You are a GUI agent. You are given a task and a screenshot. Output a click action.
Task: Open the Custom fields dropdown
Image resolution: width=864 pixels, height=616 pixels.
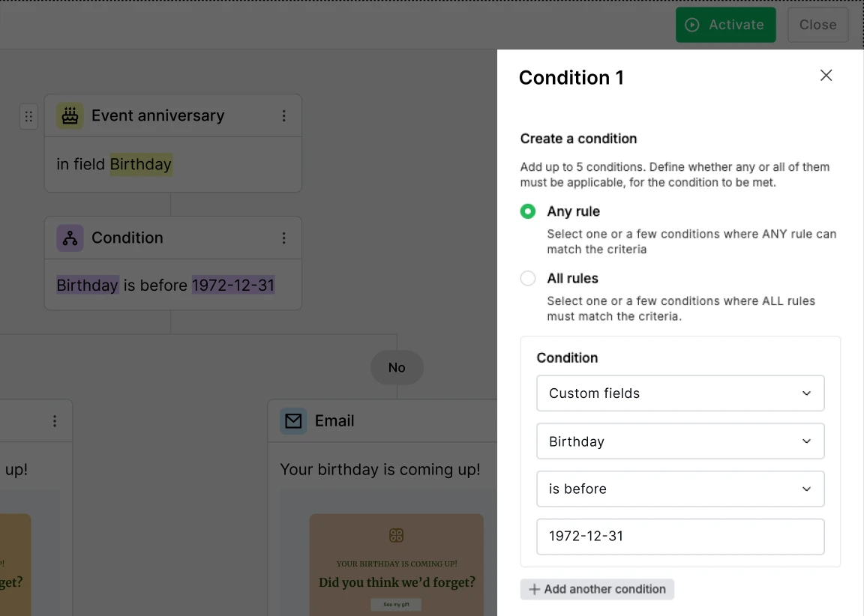[x=679, y=393]
